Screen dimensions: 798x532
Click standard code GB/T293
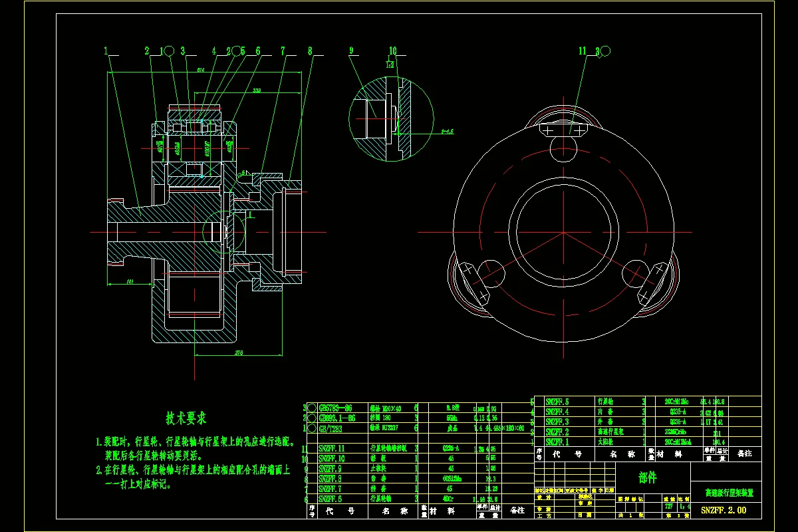tap(332, 428)
